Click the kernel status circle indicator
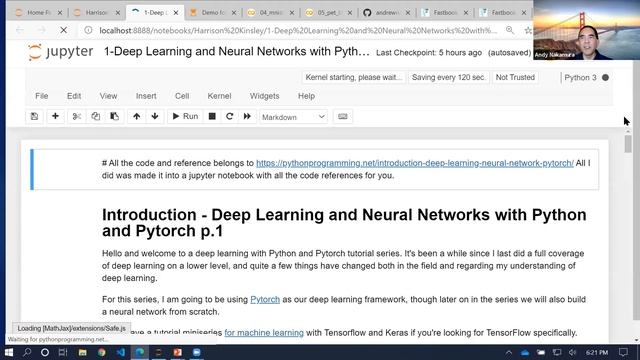Image resolution: width=640 pixels, height=360 pixels. click(x=605, y=78)
